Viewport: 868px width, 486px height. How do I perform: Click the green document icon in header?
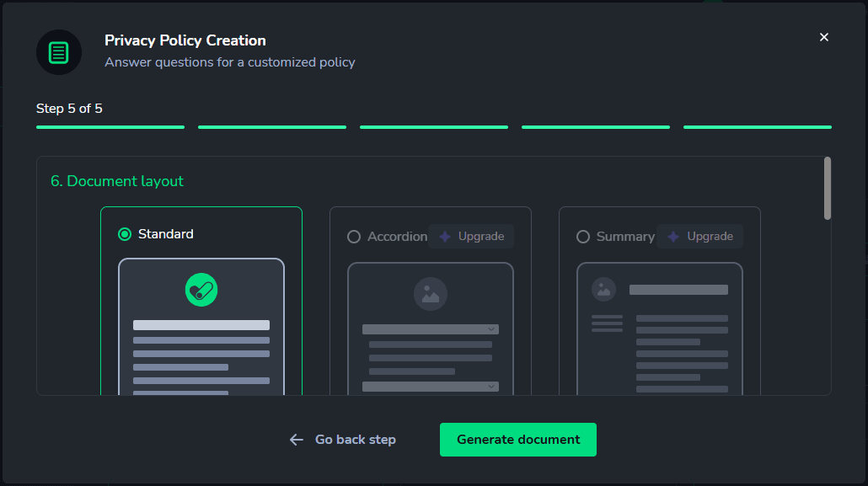59,52
